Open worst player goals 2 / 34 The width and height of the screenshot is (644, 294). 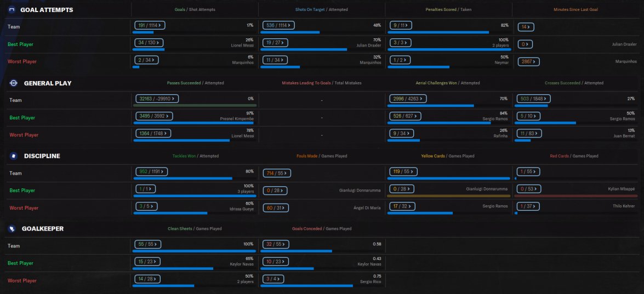tap(146, 60)
